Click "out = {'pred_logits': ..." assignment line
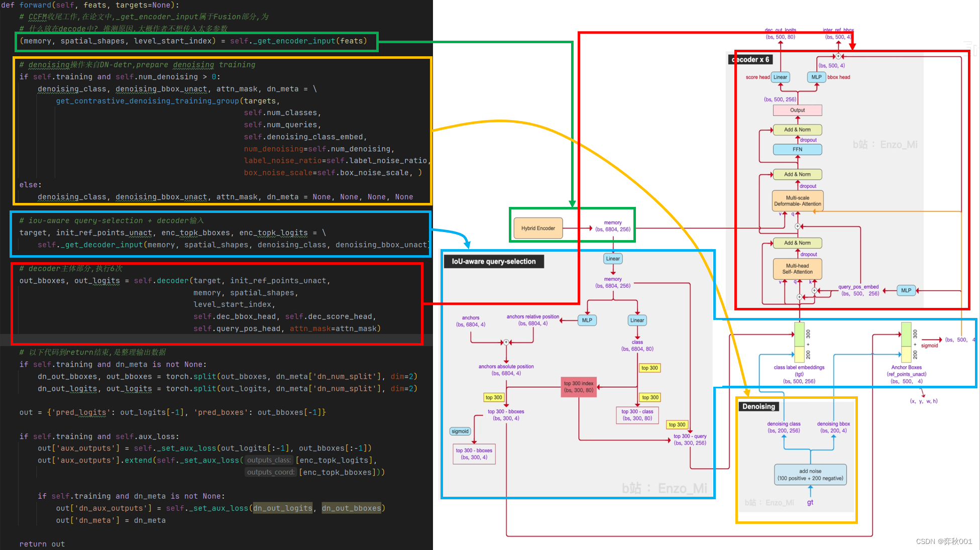 173,412
